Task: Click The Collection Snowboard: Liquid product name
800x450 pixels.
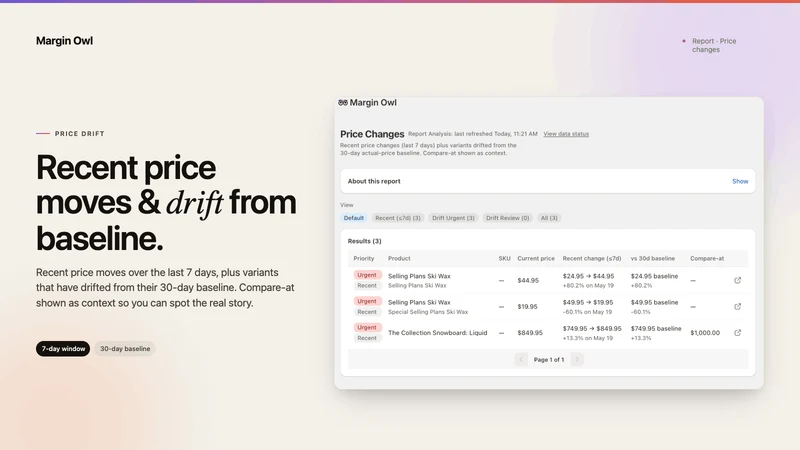Action: [x=437, y=333]
